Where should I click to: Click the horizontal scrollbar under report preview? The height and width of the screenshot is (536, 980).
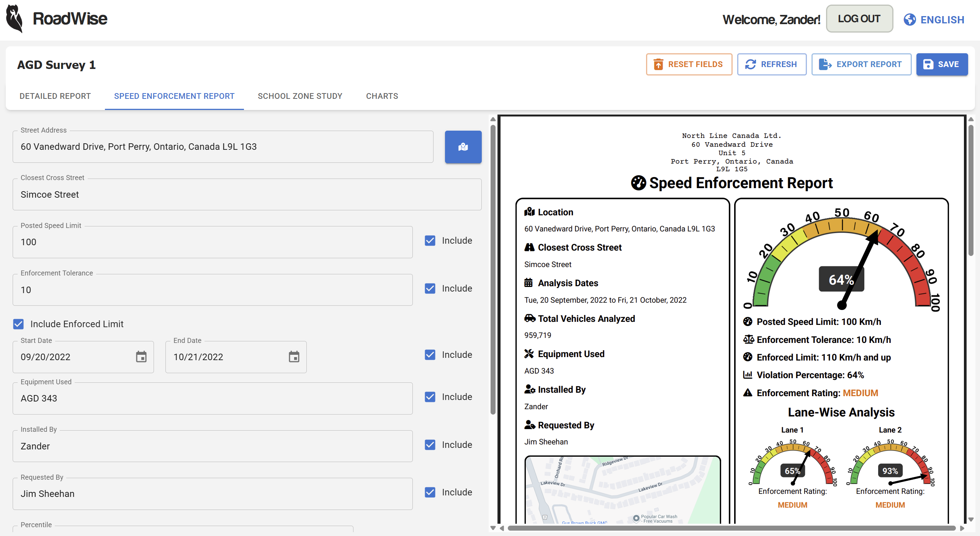click(731, 528)
